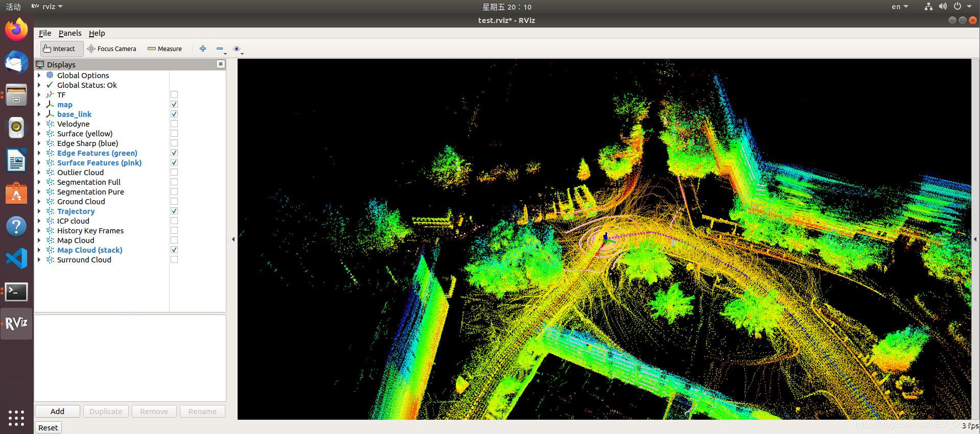The height and width of the screenshot is (434, 980).
Task: Uncheck the Trajectory checkbox
Action: click(174, 211)
